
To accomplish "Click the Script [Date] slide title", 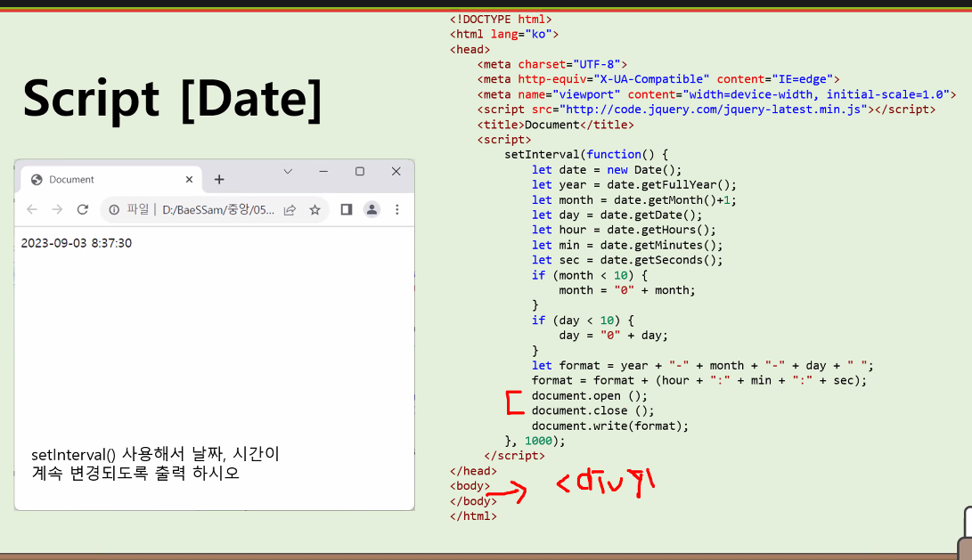I will [x=172, y=99].
